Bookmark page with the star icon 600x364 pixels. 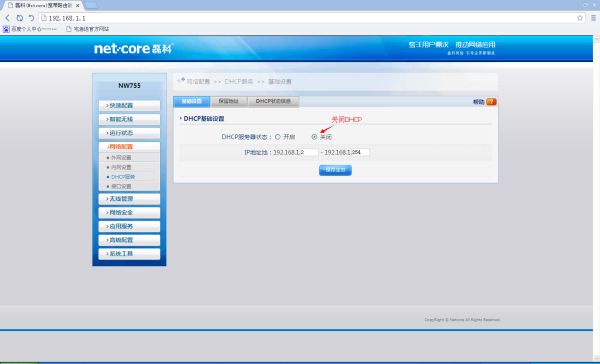(580, 18)
